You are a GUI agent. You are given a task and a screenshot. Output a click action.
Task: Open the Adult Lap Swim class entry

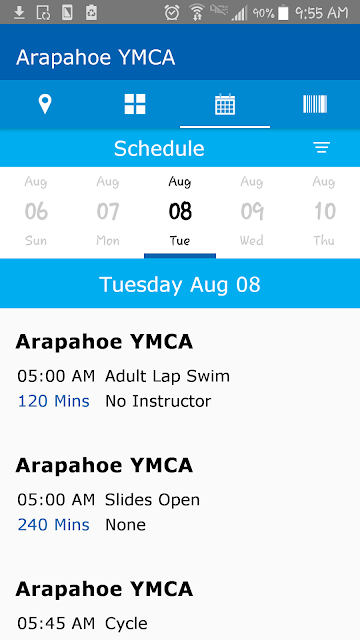(x=180, y=371)
